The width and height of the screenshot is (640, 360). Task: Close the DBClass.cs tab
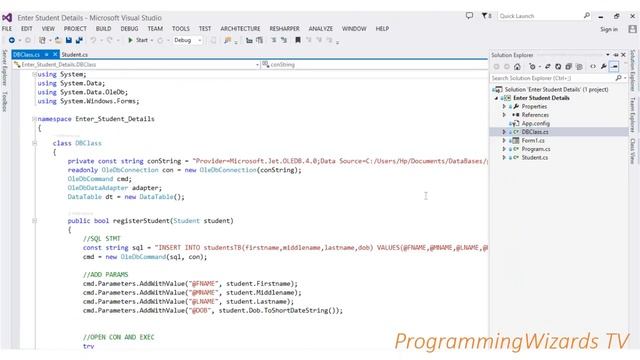point(55,54)
